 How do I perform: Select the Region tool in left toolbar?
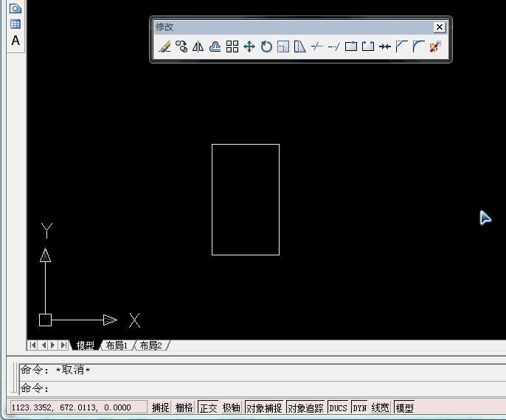(x=15, y=8)
